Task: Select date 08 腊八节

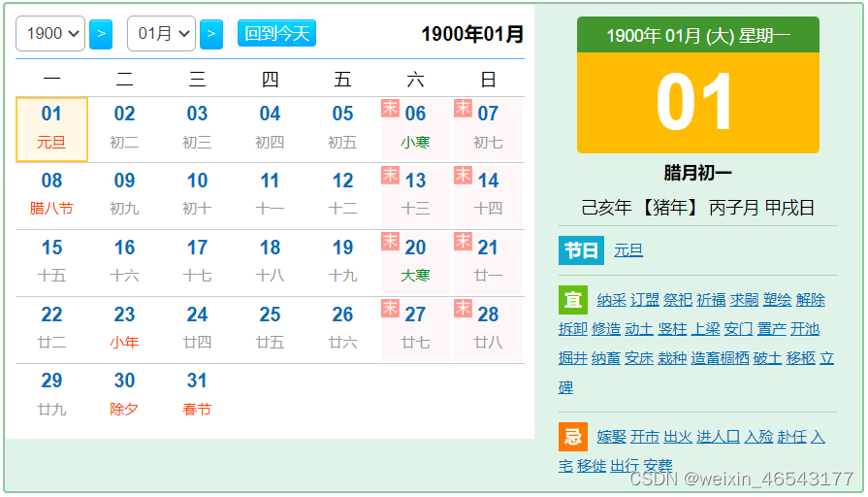Action: 51,196
